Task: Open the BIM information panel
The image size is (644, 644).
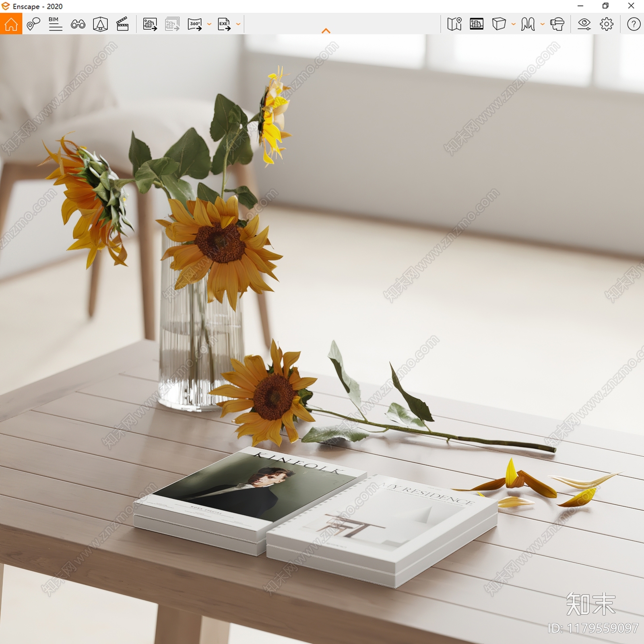Action: (x=55, y=24)
